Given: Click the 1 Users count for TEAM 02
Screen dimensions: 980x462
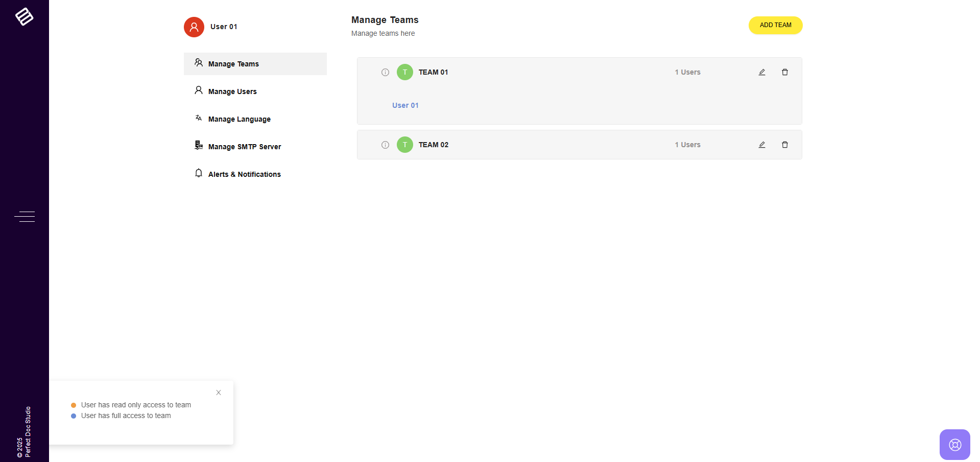Looking at the screenshot, I should [x=687, y=145].
